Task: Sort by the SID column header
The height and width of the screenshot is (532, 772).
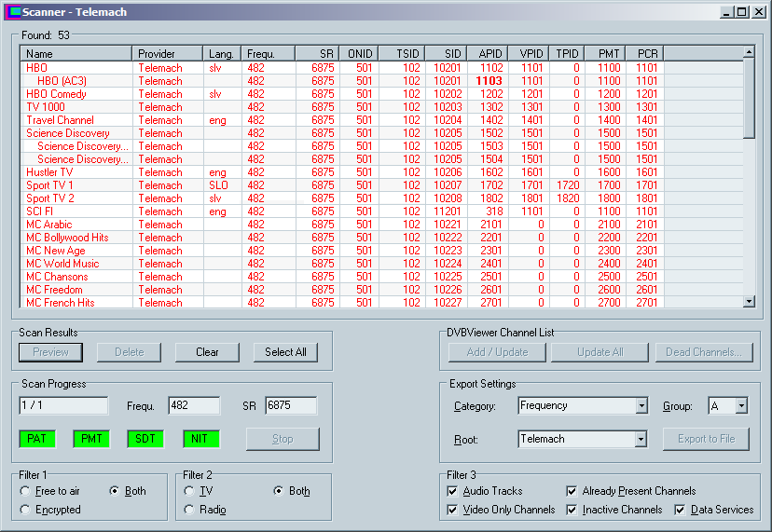Action: click(445, 54)
